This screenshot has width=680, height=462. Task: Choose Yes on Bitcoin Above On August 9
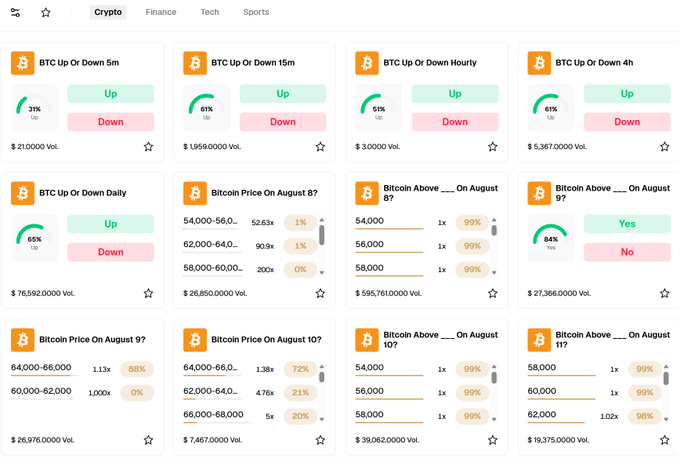click(627, 224)
